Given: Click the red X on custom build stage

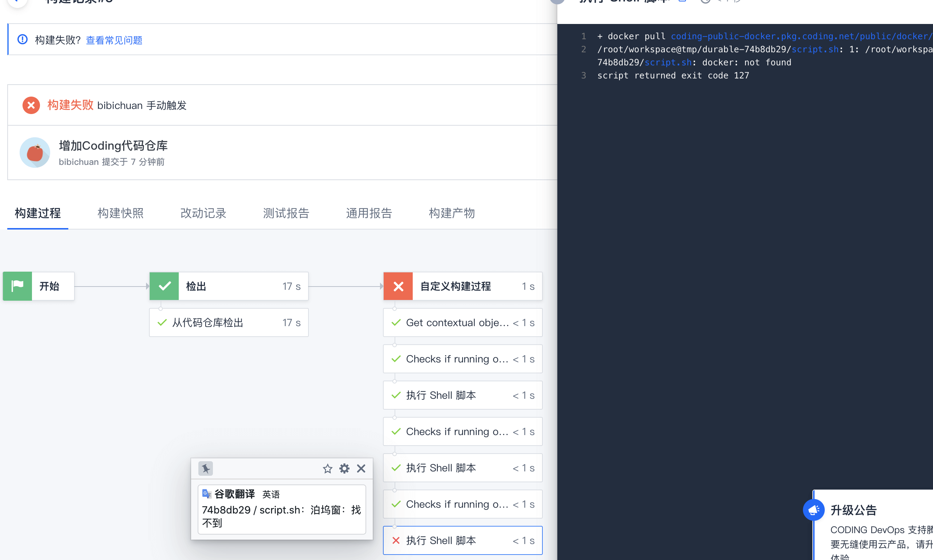Looking at the screenshot, I should (398, 286).
